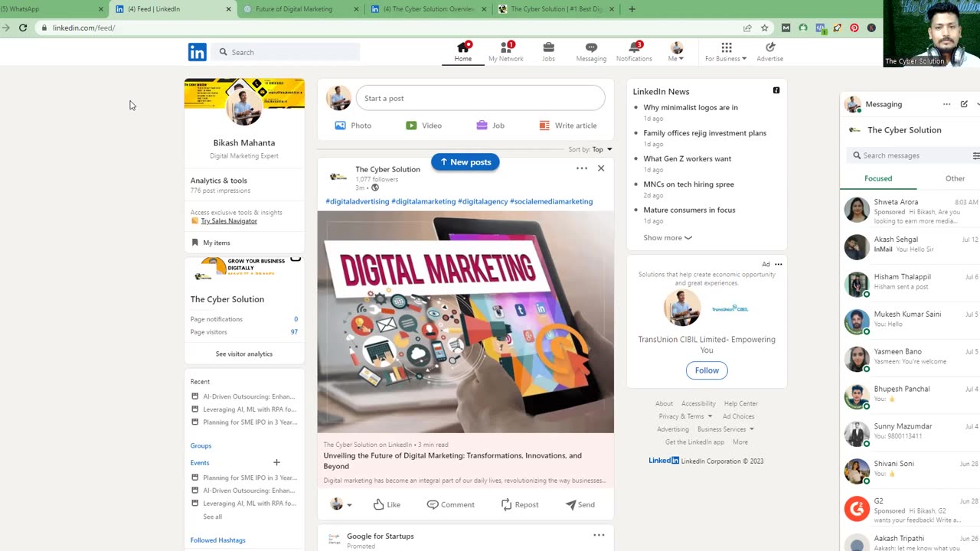Follow TransUnion CIBIL Limited
The width and height of the screenshot is (980, 551).
[x=707, y=370]
